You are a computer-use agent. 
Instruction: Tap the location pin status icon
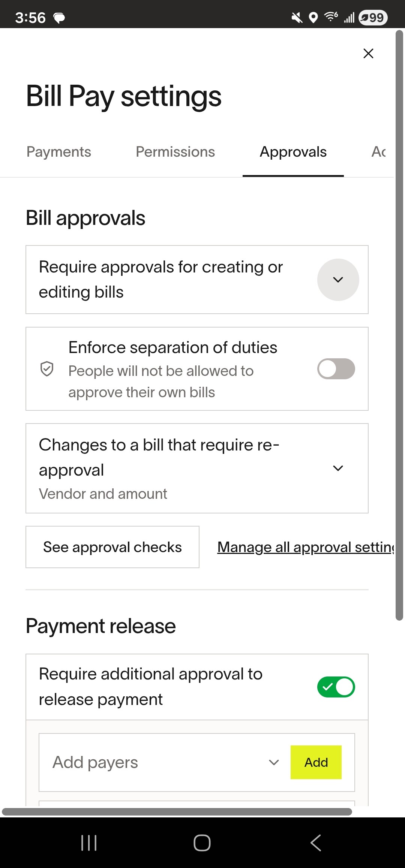(x=313, y=18)
